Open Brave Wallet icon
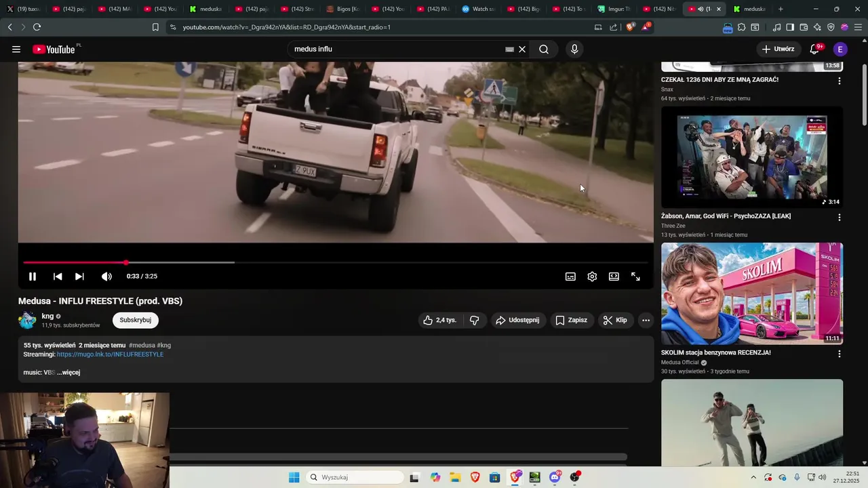 (804, 27)
